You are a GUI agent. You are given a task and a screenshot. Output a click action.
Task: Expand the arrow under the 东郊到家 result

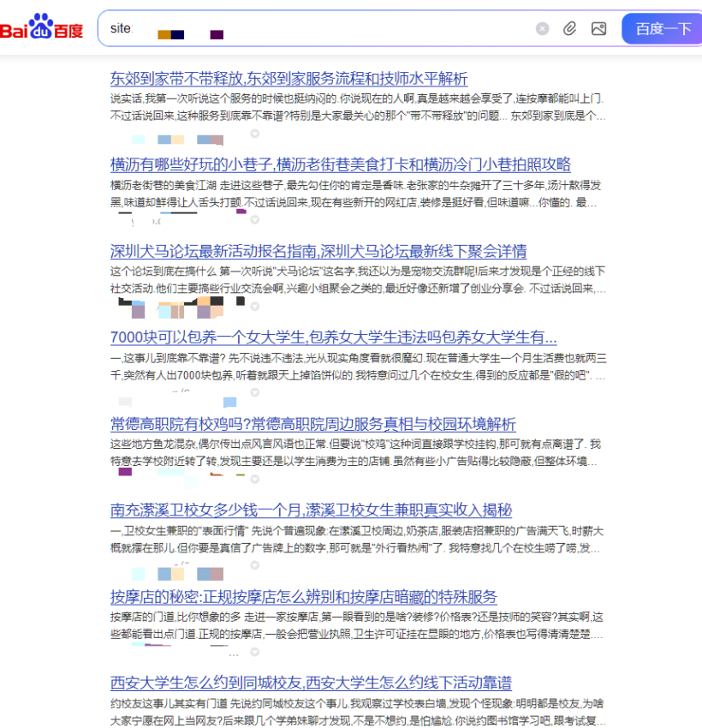point(254,134)
